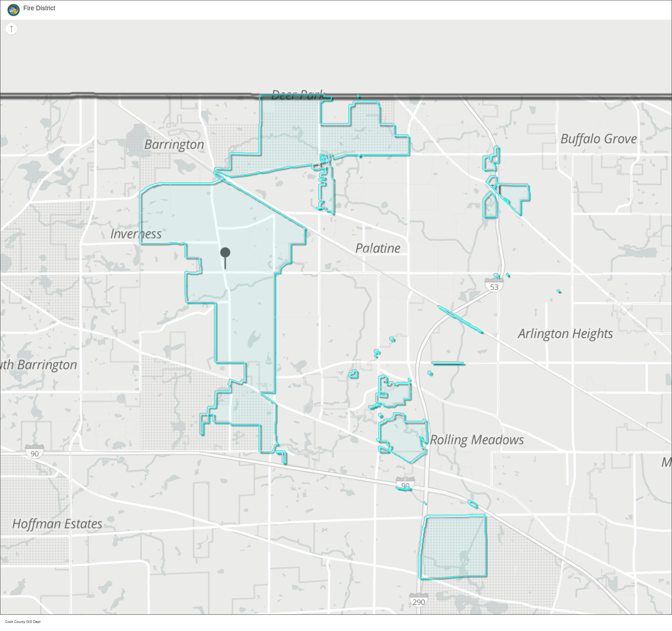Select the square highlighted district above I-290 shield
Image resolution: width=672 pixels, height=631 pixels.
(453, 547)
